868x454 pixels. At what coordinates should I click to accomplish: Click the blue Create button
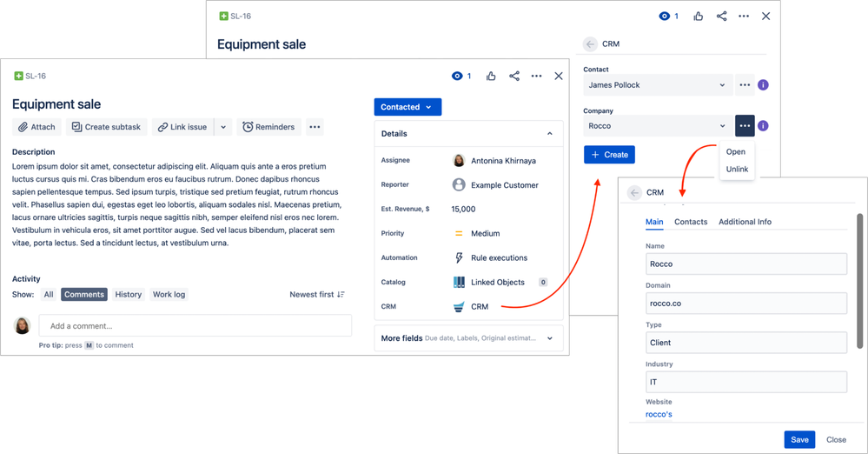(609, 155)
